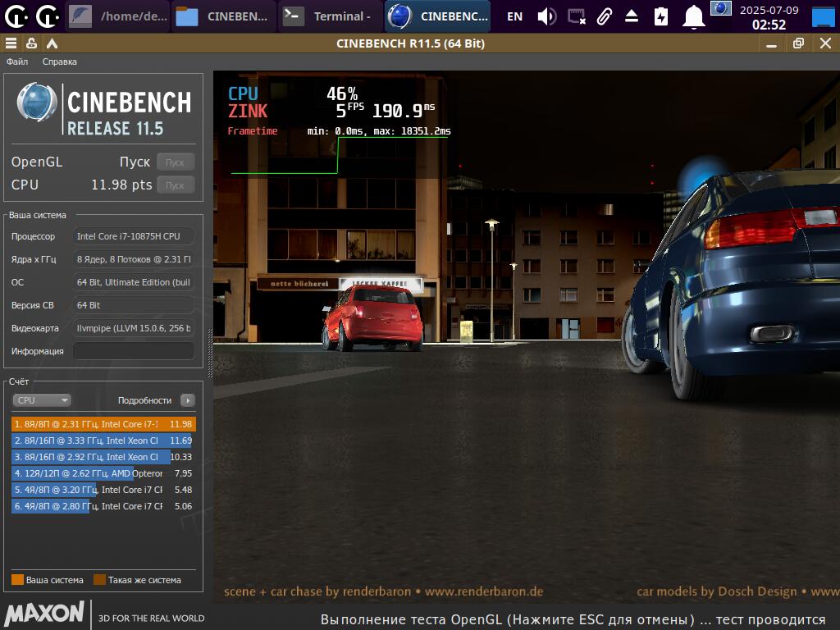Screen dimensions: 840x630
Task: Click the ОС field Ultimate Edition
Action: tap(133, 282)
